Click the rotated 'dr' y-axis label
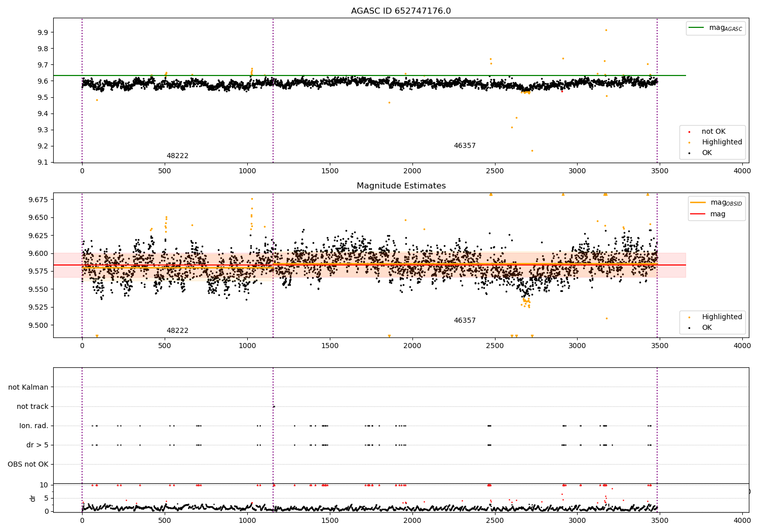760x532 pixels. coord(33,498)
